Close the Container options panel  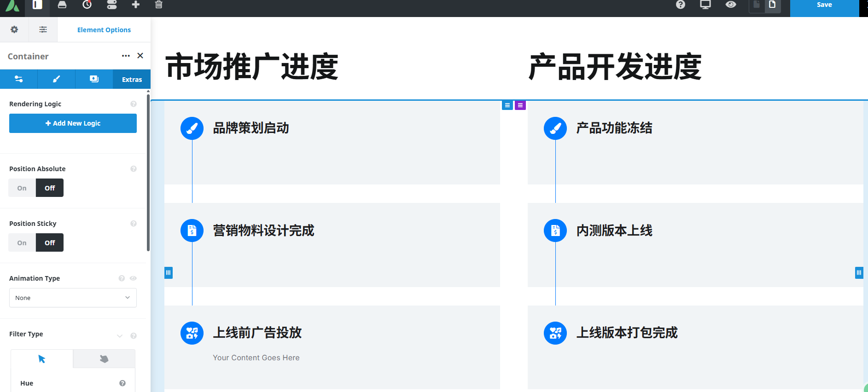pos(140,56)
